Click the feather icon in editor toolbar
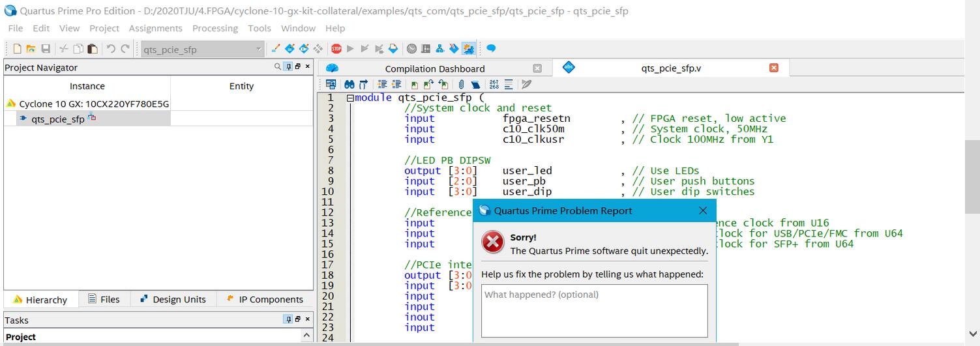980x346 pixels. (526, 84)
